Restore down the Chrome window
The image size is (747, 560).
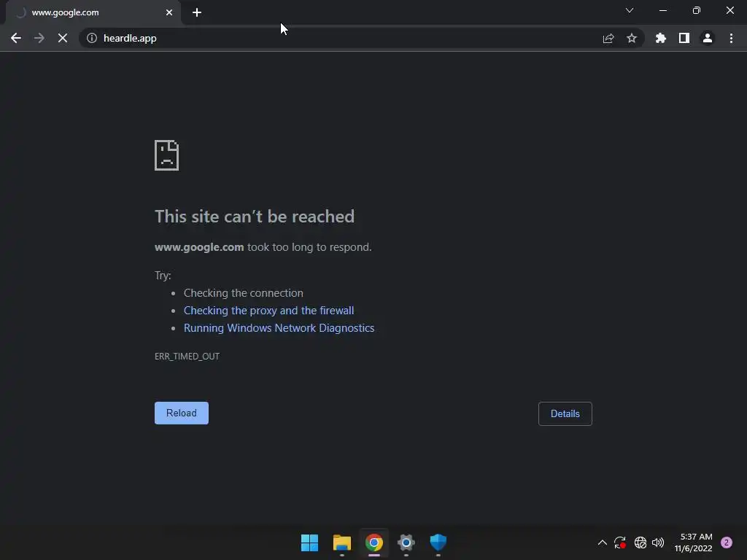(x=697, y=10)
